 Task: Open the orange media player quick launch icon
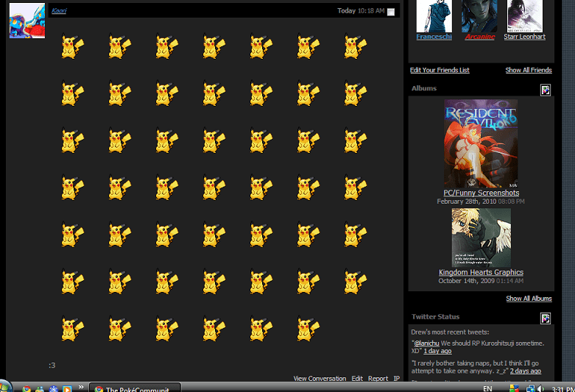67,389
